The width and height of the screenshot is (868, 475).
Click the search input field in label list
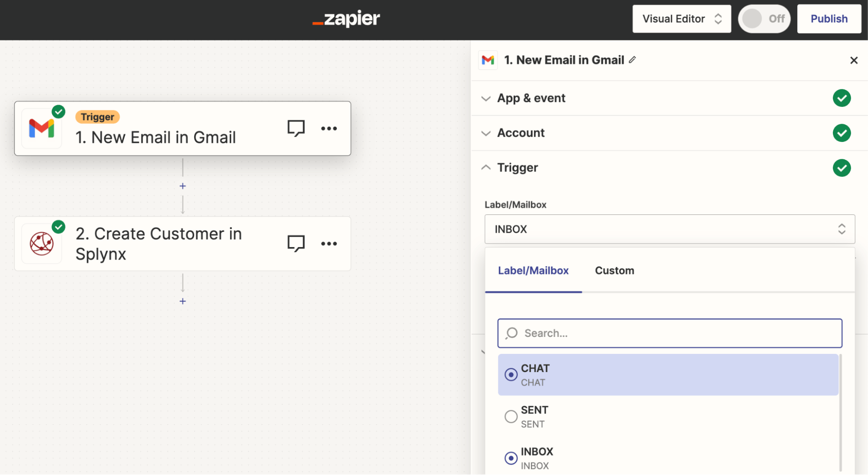669,333
